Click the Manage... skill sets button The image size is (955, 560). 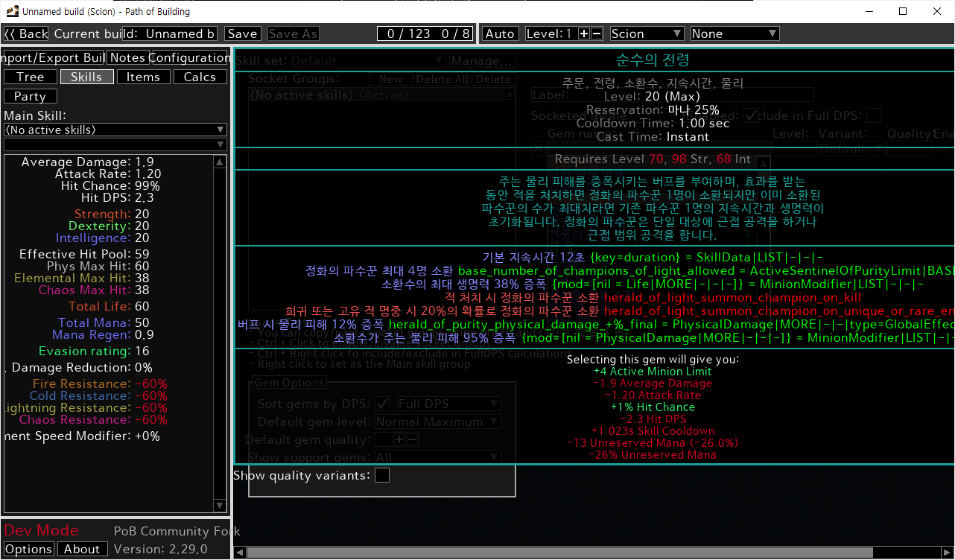coord(483,60)
